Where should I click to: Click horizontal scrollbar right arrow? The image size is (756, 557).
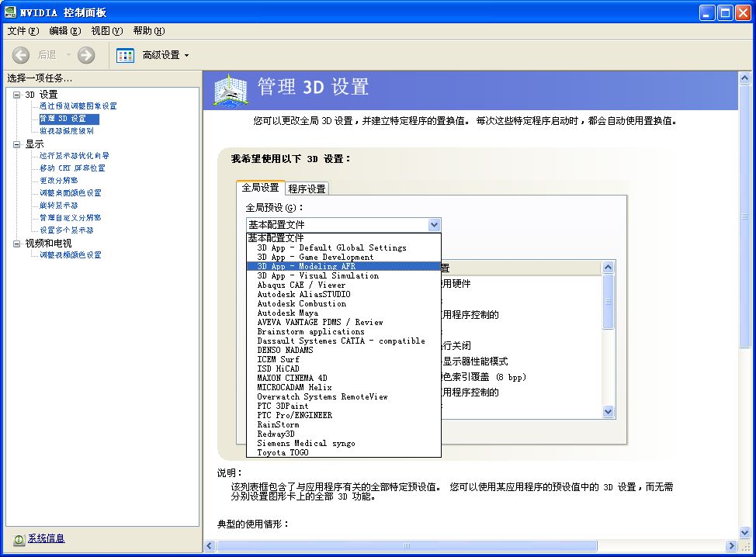point(732,546)
